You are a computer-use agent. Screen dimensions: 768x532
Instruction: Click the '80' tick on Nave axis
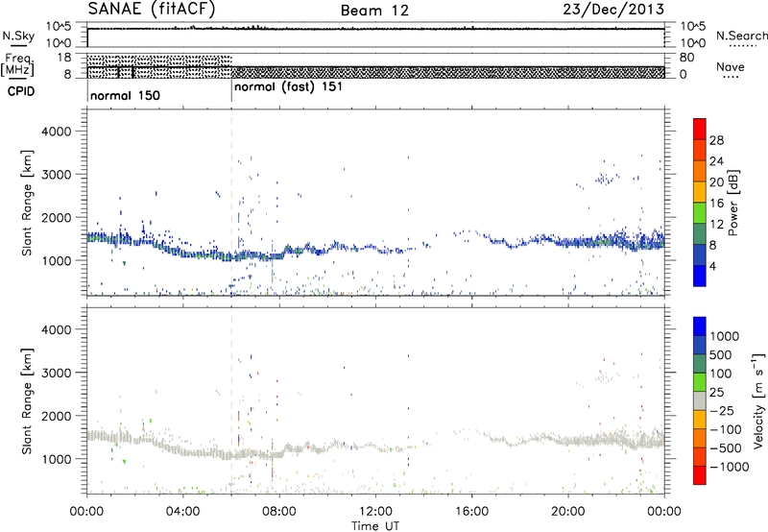click(x=686, y=58)
